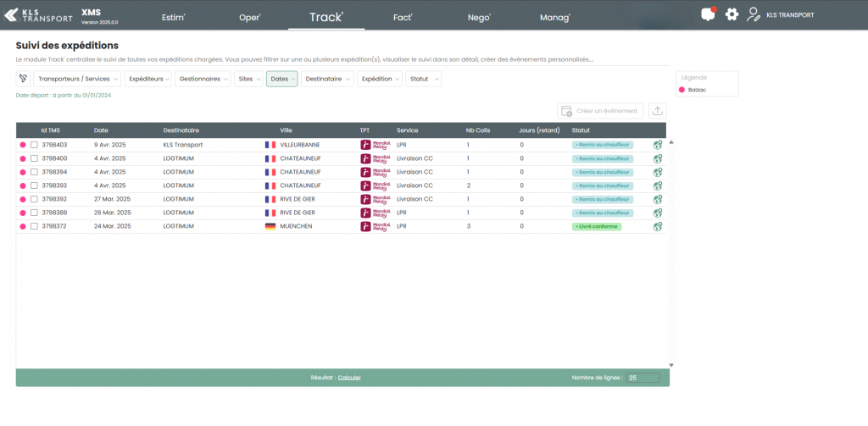Viewport: 868px width, 426px height.
Task: Click the Nombre de lignes input field
Action: 643,378
